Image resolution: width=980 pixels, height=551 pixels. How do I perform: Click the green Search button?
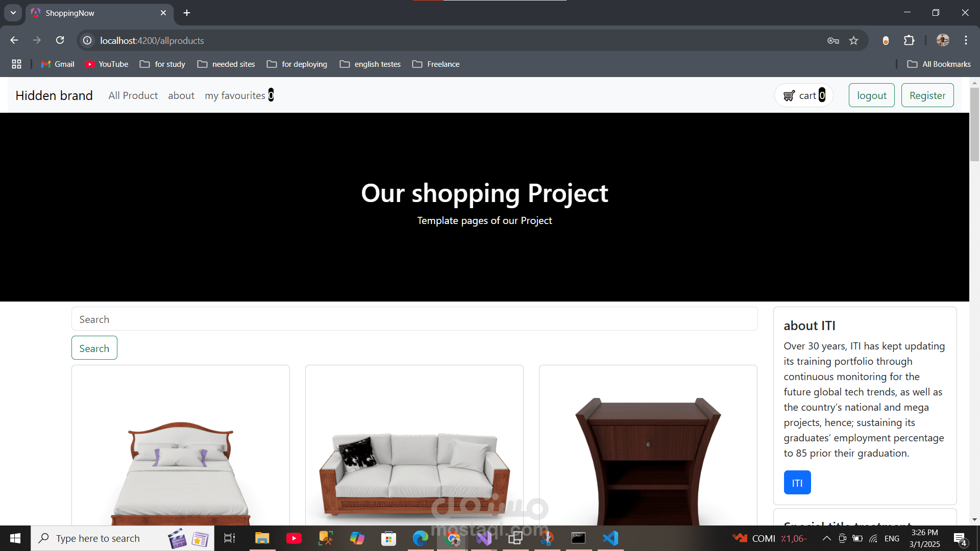(x=94, y=348)
